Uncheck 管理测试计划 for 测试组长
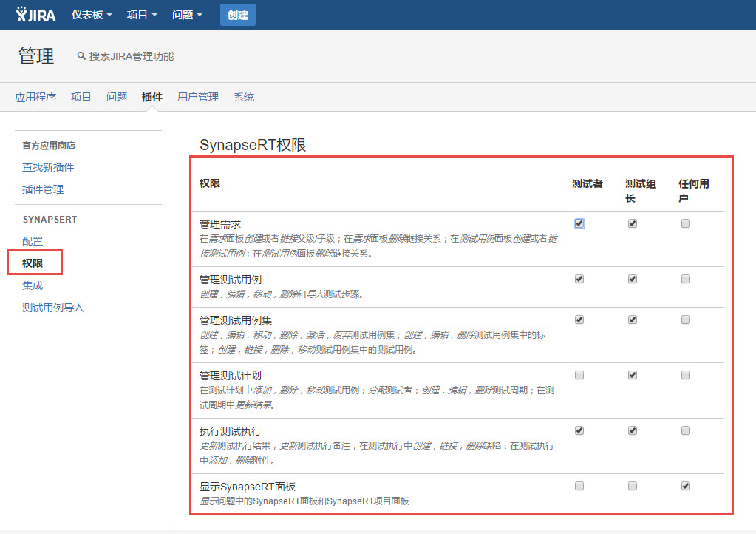Viewport: 756px width, 534px height. [x=633, y=375]
